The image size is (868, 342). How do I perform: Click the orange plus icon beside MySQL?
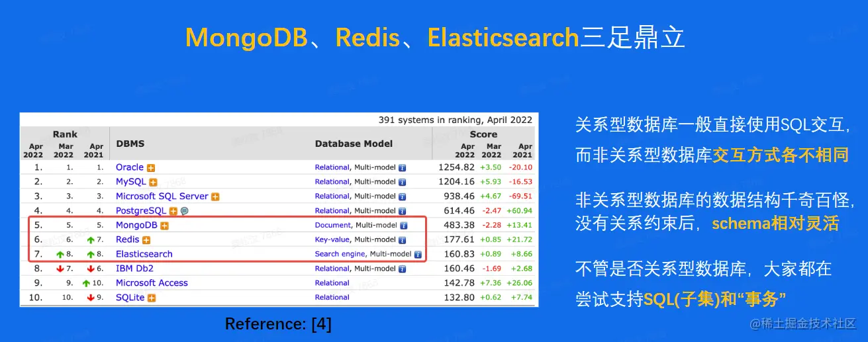[153, 183]
